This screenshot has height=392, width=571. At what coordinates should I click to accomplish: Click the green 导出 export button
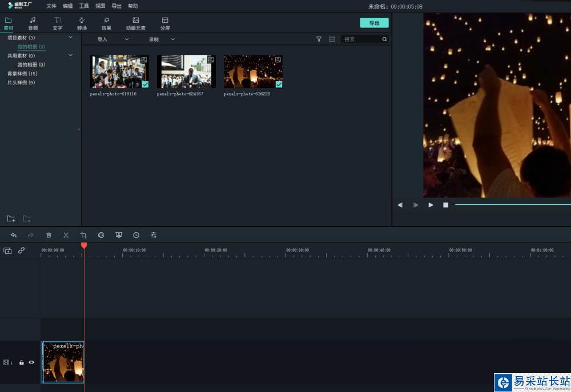click(x=375, y=23)
